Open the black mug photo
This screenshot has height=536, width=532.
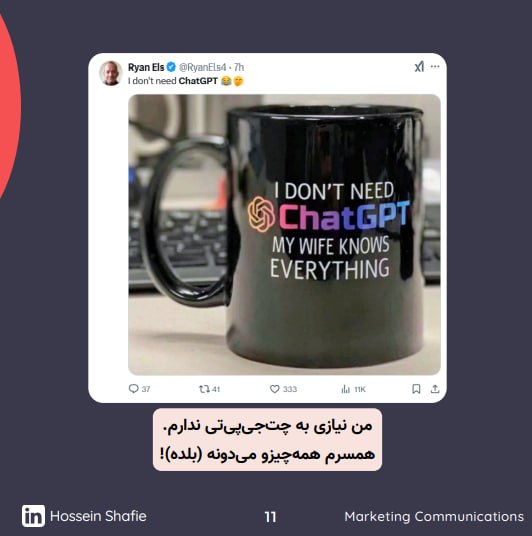pyautogui.click(x=284, y=234)
